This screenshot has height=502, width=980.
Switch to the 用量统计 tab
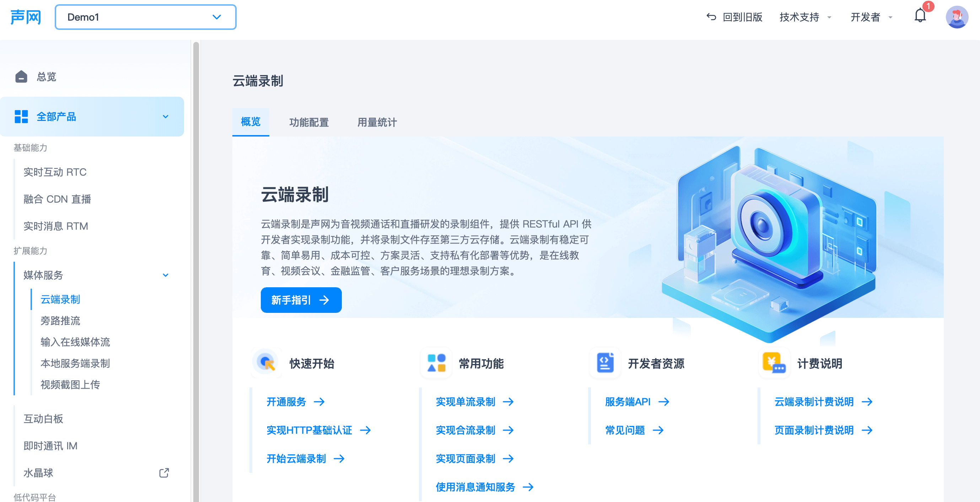tap(377, 122)
